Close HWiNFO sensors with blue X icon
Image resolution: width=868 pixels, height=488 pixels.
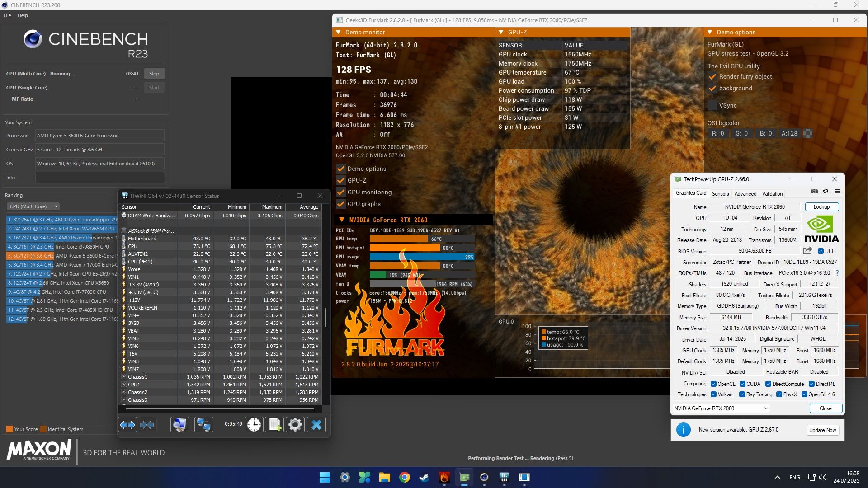(316, 425)
